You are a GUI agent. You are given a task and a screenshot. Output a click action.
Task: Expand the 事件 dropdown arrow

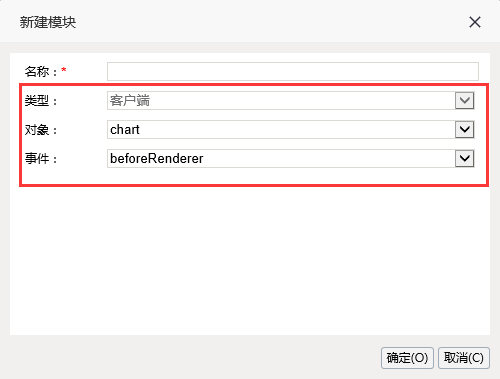[x=464, y=158]
